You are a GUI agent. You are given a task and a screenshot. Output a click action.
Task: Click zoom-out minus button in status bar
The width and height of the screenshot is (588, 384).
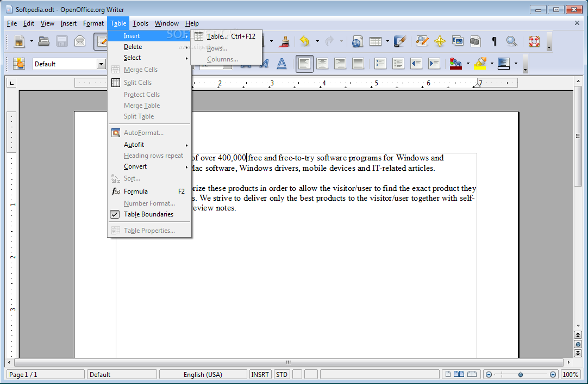[x=489, y=375]
